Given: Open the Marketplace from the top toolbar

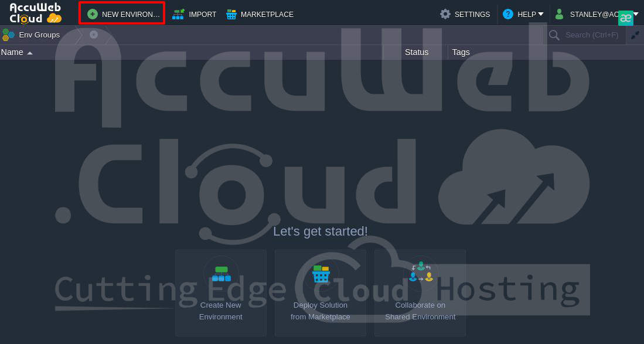Looking at the screenshot, I should tap(260, 14).
